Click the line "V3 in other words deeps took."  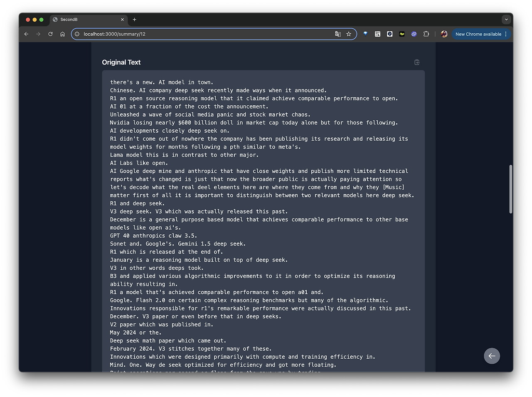point(157,268)
